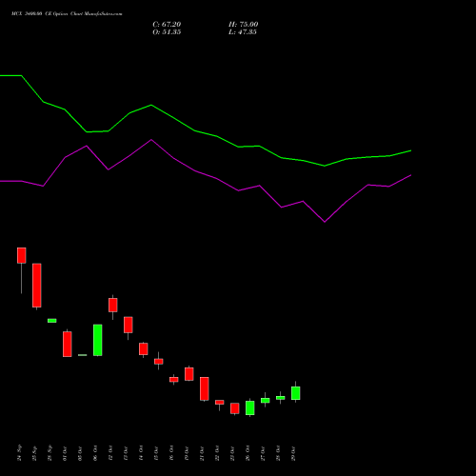This screenshot has height=476, width=476.
Task: Click the last green candle above 29 Oct
Action: (296, 393)
